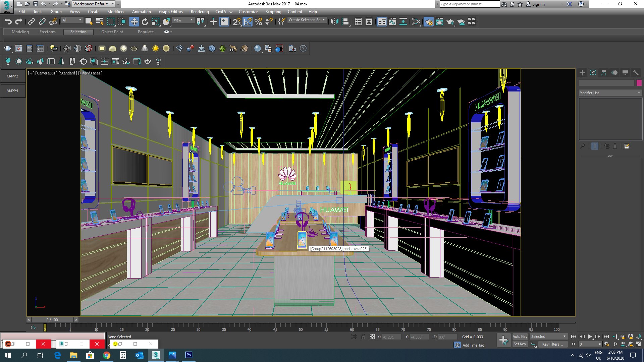The height and width of the screenshot is (362, 644).
Task: Click the HF hair and fur icon
Action: click(233, 49)
